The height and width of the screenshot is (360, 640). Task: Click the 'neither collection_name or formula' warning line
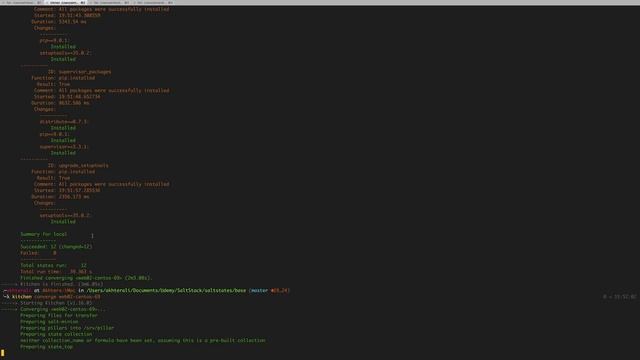143,340
